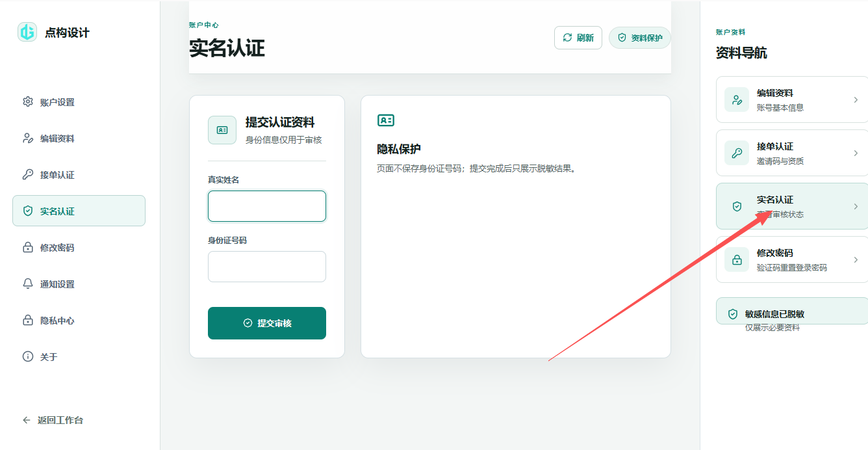Click 返回工作台 link
The image size is (868, 450).
(x=53, y=420)
